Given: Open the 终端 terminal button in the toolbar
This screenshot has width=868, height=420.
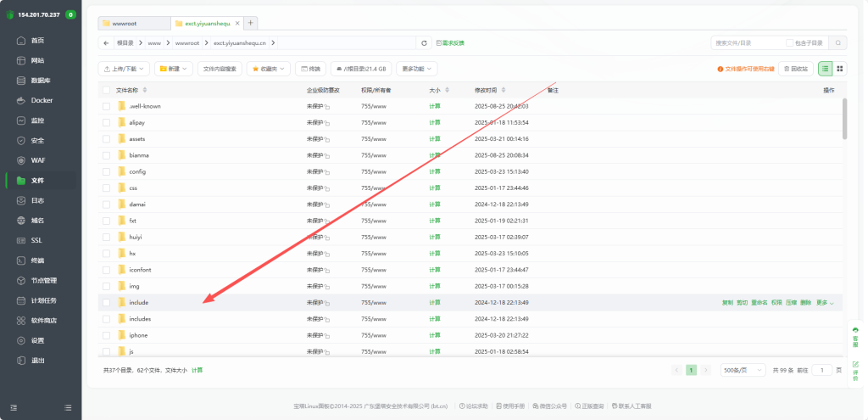Looking at the screenshot, I should coord(310,69).
